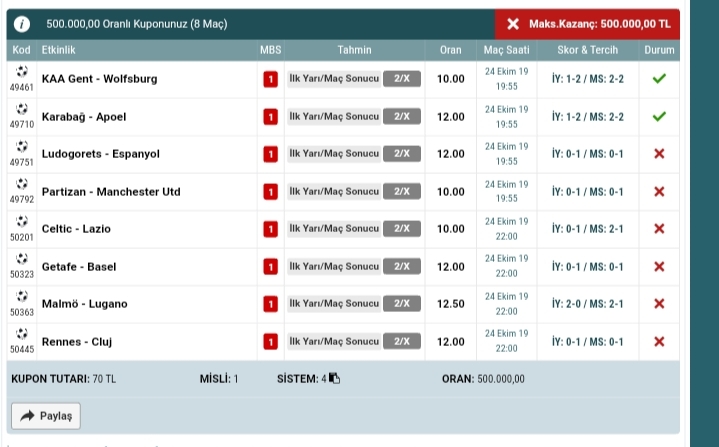Click the code 49461
This screenshot has height=447, width=719.
click(x=22, y=87)
